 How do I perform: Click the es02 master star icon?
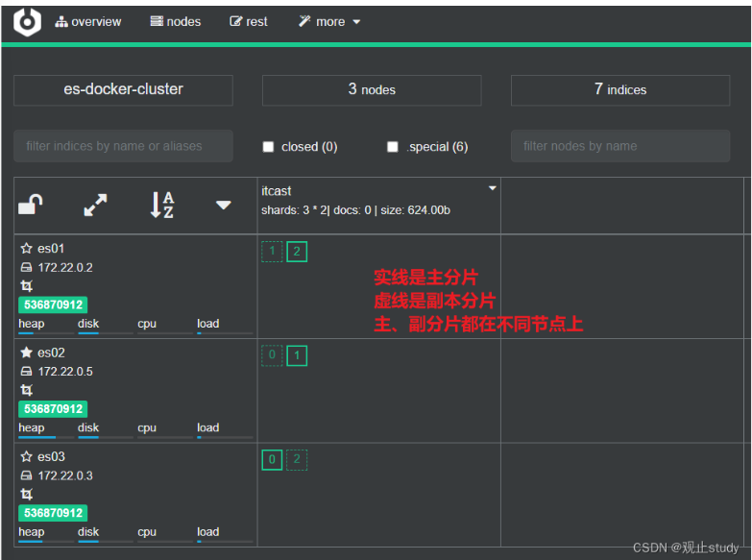26,353
